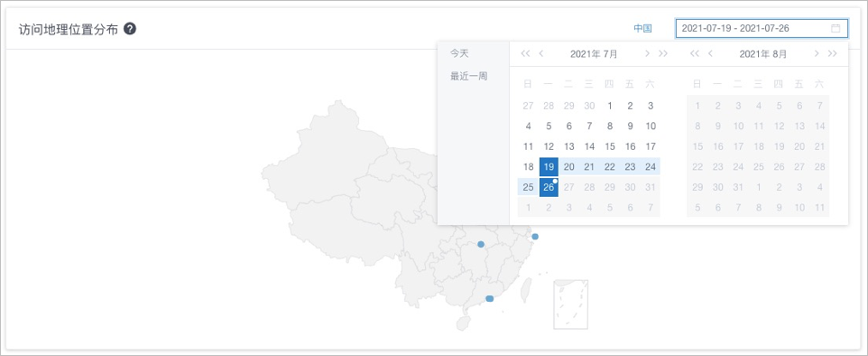
Task: Go to previous year in the July panel
Action: click(x=525, y=54)
